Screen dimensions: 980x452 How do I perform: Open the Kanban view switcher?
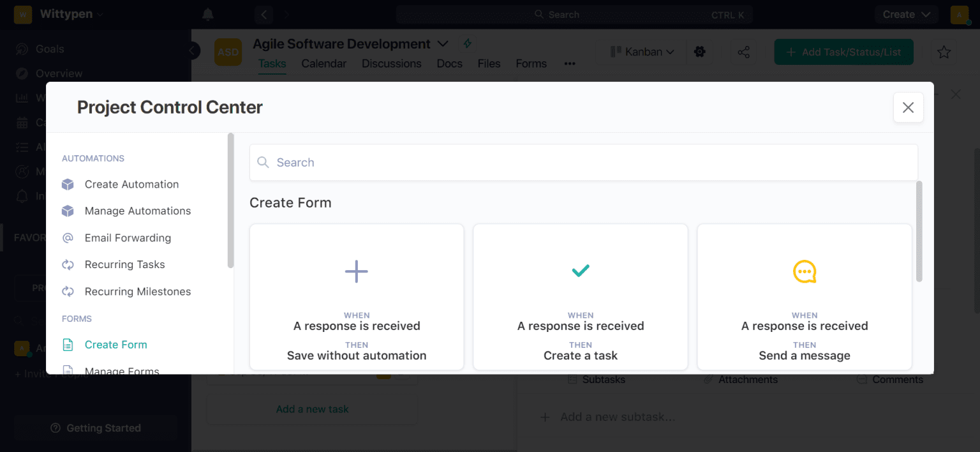641,52
